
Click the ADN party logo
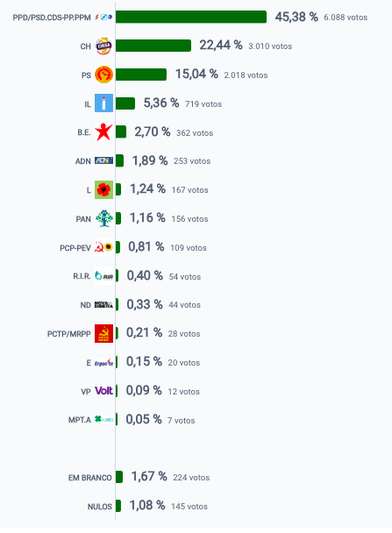tap(103, 160)
